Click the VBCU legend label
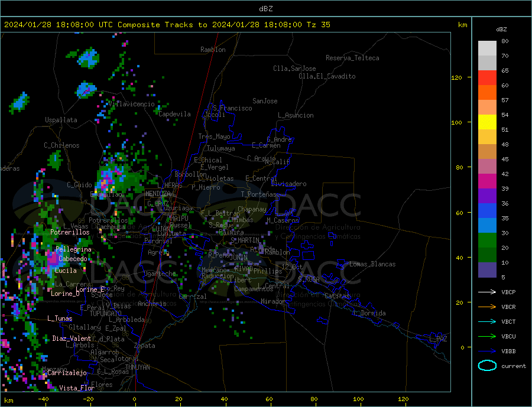The width and height of the screenshot is (532, 407). click(508, 337)
